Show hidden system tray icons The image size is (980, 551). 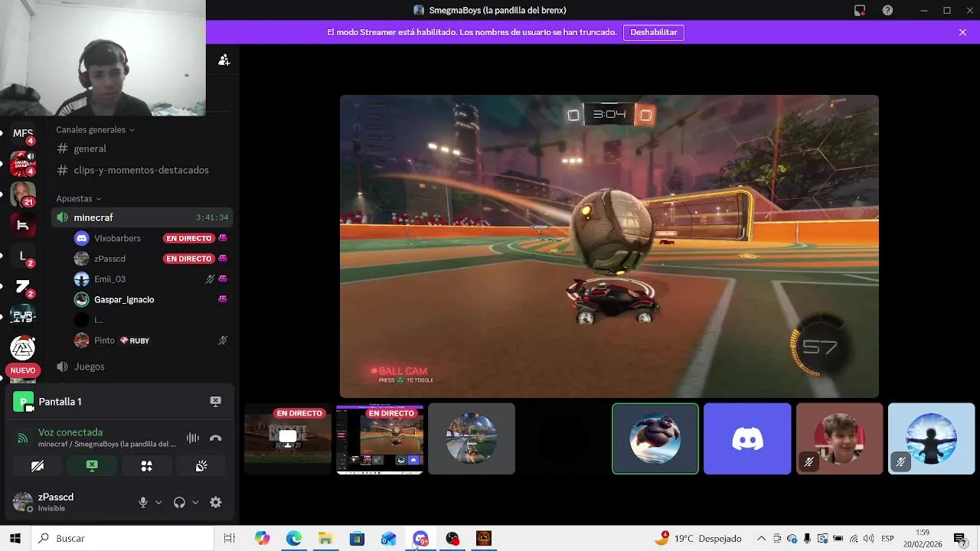pyautogui.click(x=761, y=539)
